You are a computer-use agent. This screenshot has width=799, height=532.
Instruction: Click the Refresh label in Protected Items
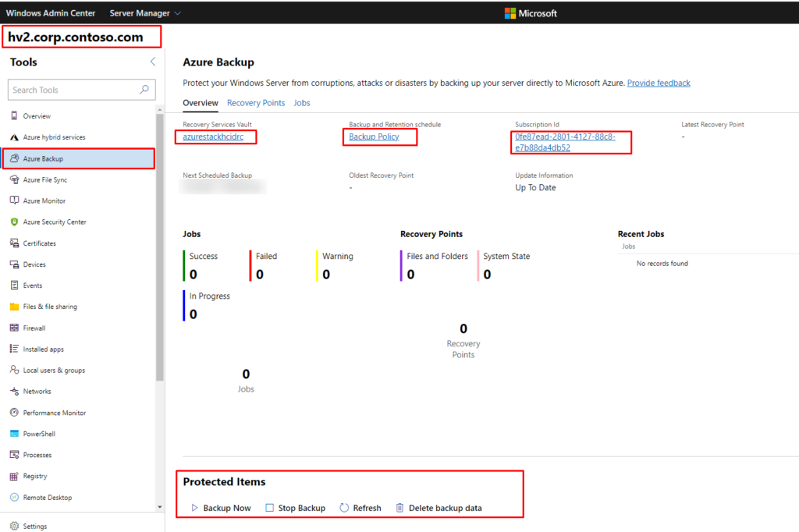click(367, 508)
